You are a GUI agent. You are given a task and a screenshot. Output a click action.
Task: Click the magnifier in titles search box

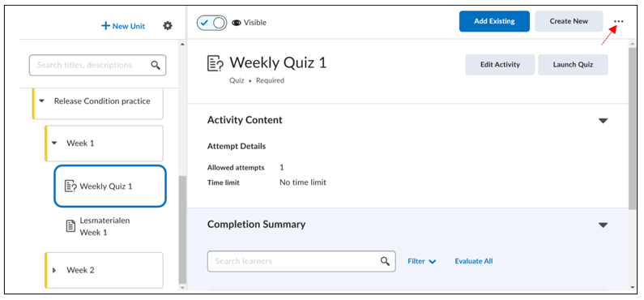click(156, 65)
